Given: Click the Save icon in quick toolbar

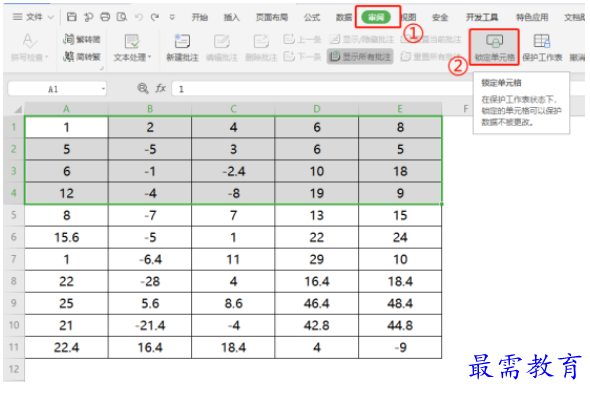Looking at the screenshot, I should tap(71, 17).
